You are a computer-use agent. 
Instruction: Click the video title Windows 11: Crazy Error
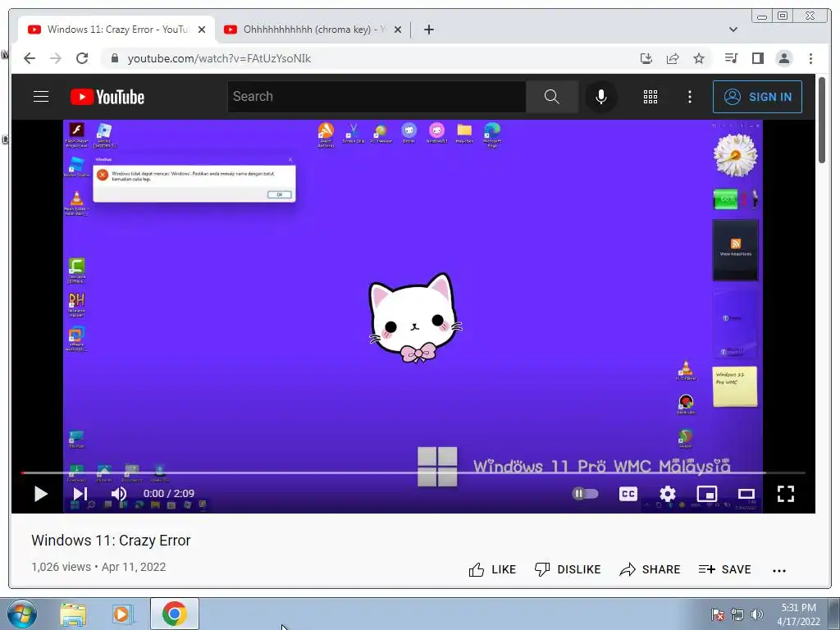pos(111,541)
